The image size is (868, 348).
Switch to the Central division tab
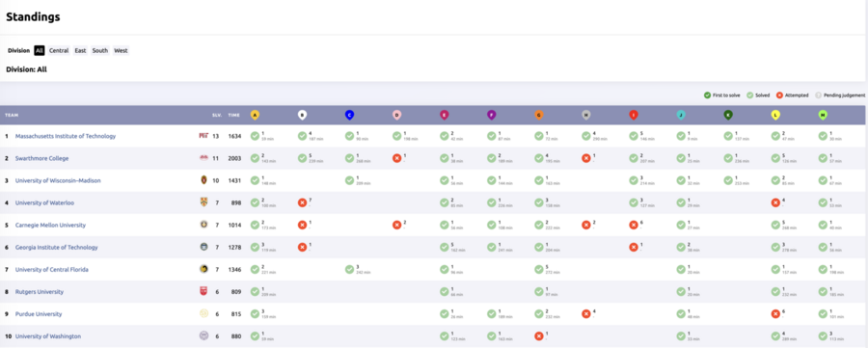pyautogui.click(x=59, y=50)
